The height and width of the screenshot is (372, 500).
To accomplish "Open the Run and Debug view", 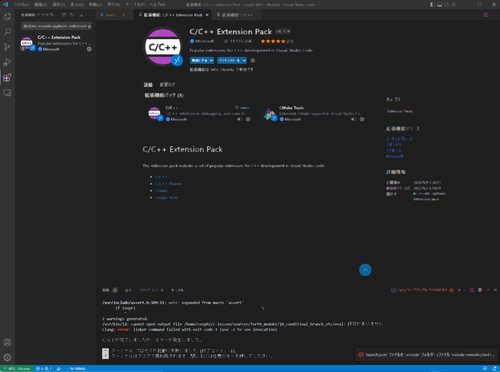I will [7, 62].
